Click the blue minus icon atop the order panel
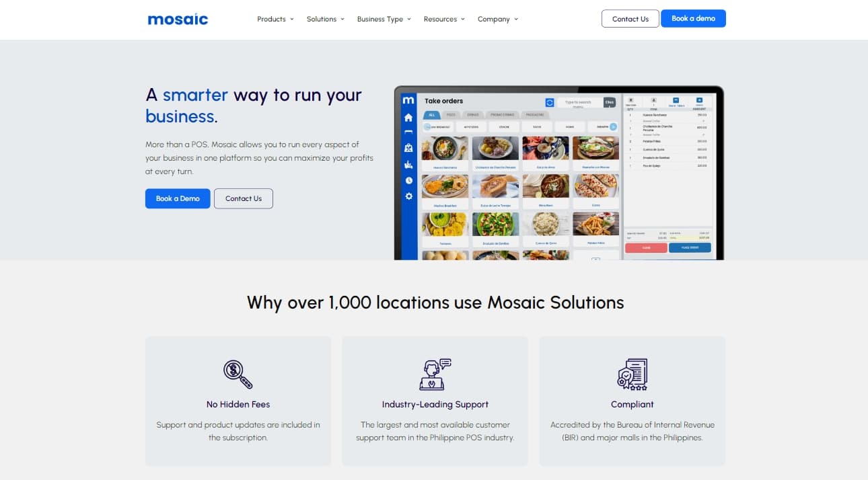Image resolution: width=868 pixels, height=480 pixels. 676,101
